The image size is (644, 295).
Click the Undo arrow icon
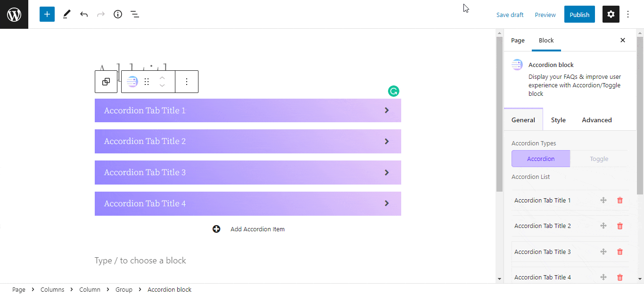[84, 14]
